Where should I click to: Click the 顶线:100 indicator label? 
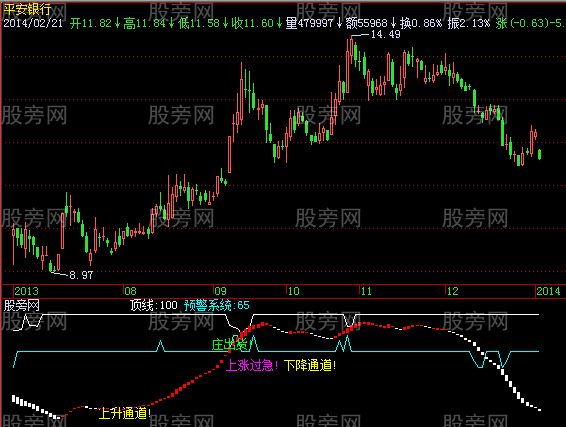click(154, 305)
